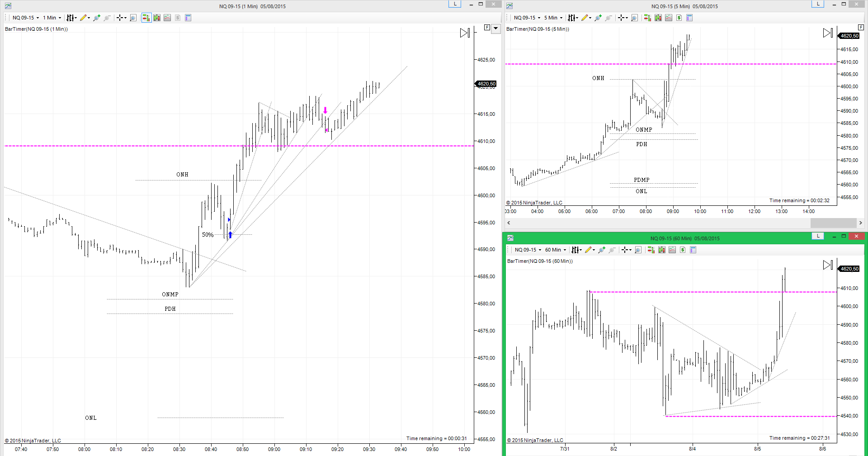Minimize the 60 Min chart window
868x456 pixels.
coord(834,236)
